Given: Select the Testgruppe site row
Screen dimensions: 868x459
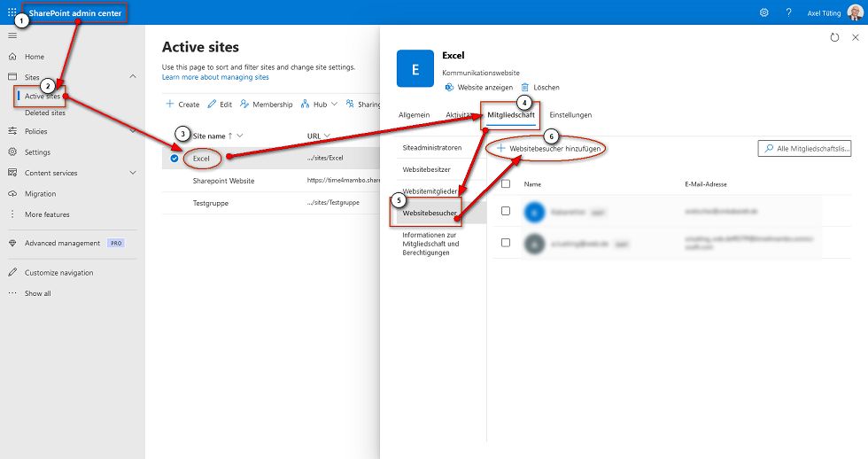Looking at the screenshot, I should (271, 203).
